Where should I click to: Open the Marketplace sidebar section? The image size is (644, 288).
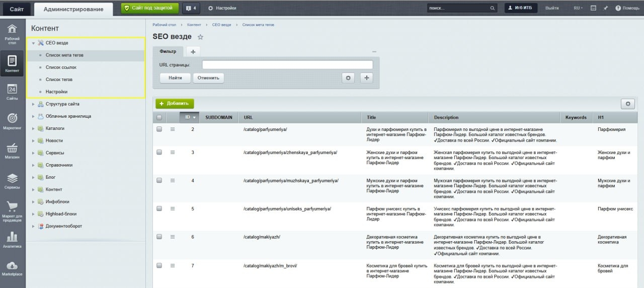[x=13, y=268]
